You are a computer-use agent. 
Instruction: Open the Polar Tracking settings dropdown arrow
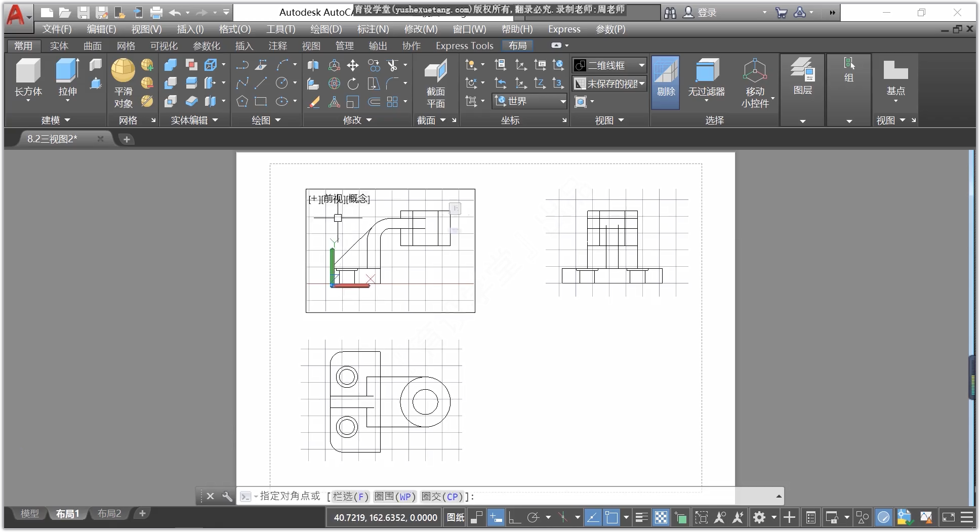coord(548,517)
